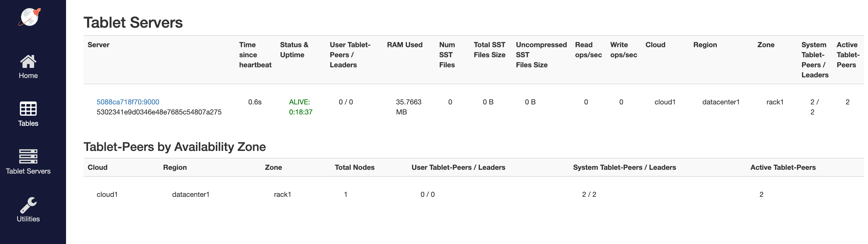
Task: Click the Tablet Servers stack icon
Action: (28, 156)
